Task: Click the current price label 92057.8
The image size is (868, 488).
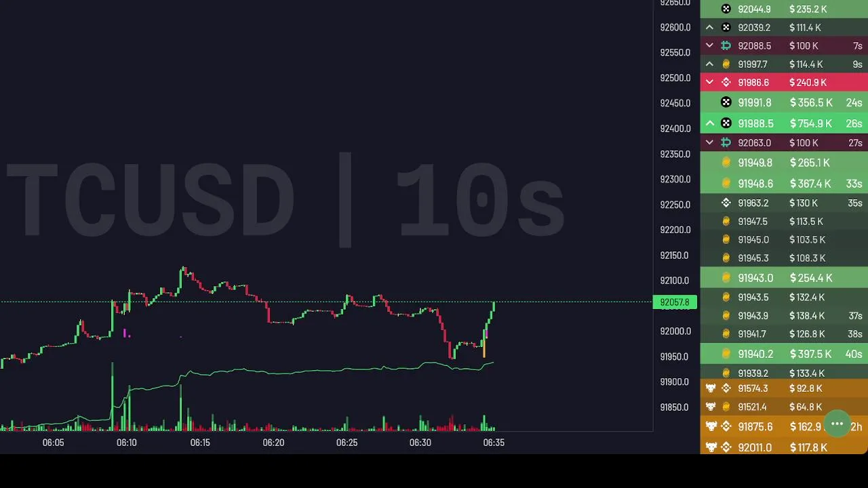Action: coord(675,302)
